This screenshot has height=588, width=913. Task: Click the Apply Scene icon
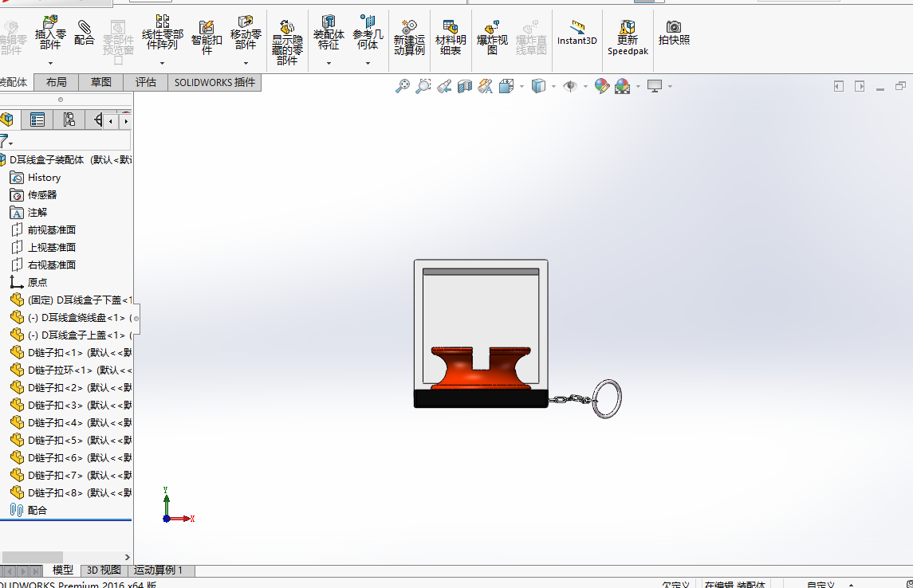click(x=622, y=87)
